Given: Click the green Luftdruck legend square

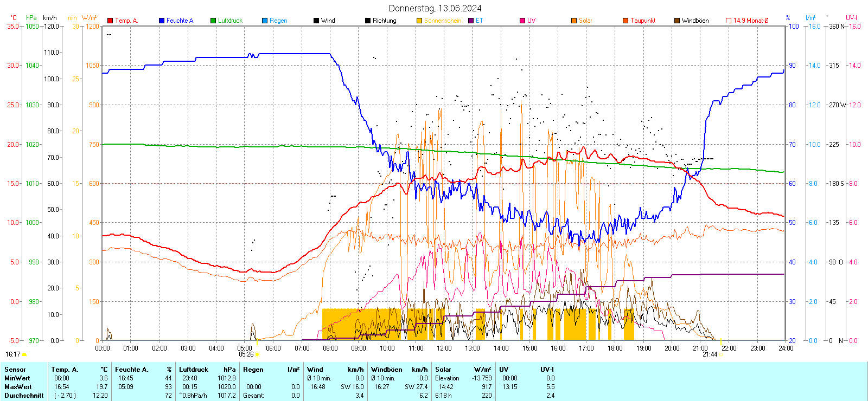Looking at the screenshot, I should pyautogui.click(x=213, y=21).
